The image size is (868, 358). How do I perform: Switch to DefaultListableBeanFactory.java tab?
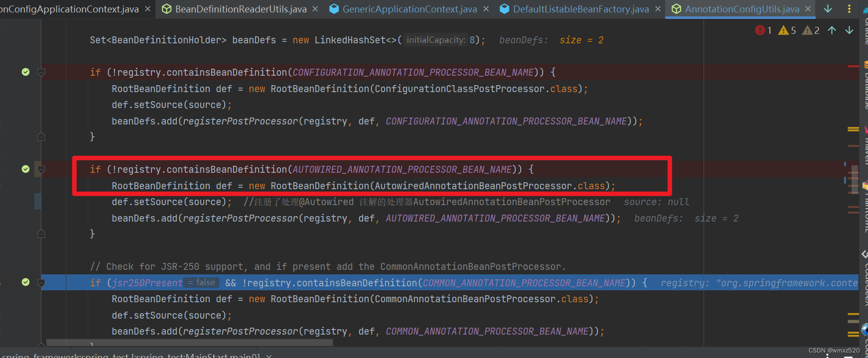point(580,9)
